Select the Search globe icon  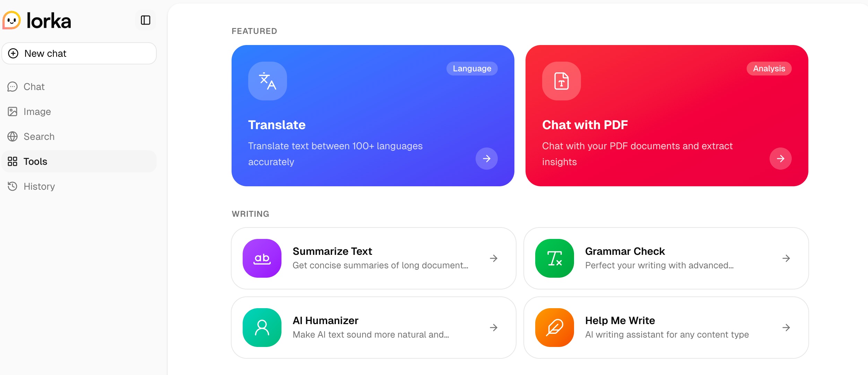pyautogui.click(x=13, y=136)
